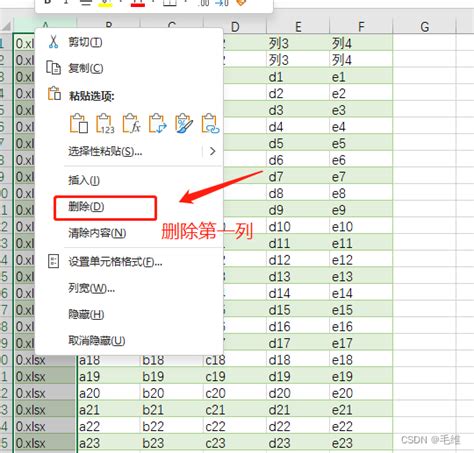Click the Select All corner triangle
Screen dimensions: 474x453
click(6, 26)
